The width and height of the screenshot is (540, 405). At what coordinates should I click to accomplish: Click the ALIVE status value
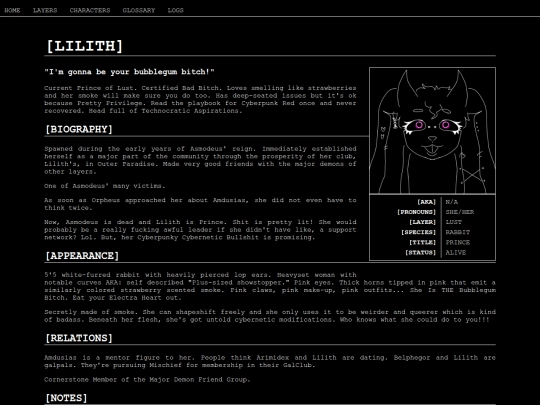[456, 252]
